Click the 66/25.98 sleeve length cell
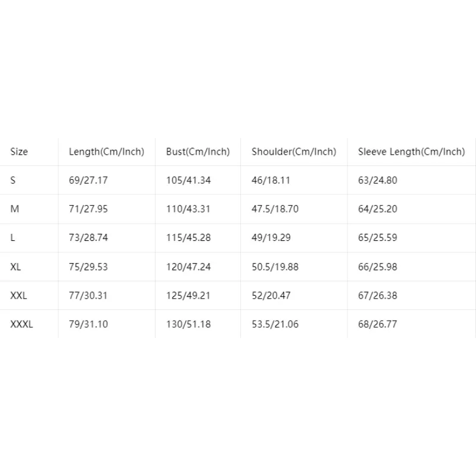Screen dimensions: 476x476 378,267
